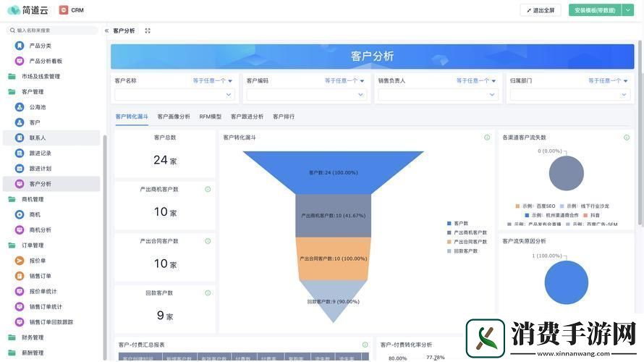644x362 pixels.
Task: Click orange 产出合同客户数 funnel segment
Action: tap(333, 258)
